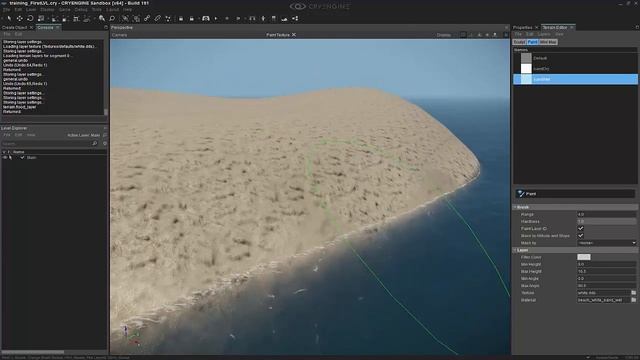Image resolution: width=640 pixels, height=360 pixels.
Task: Click the unlink objects icon
Action: point(158,18)
